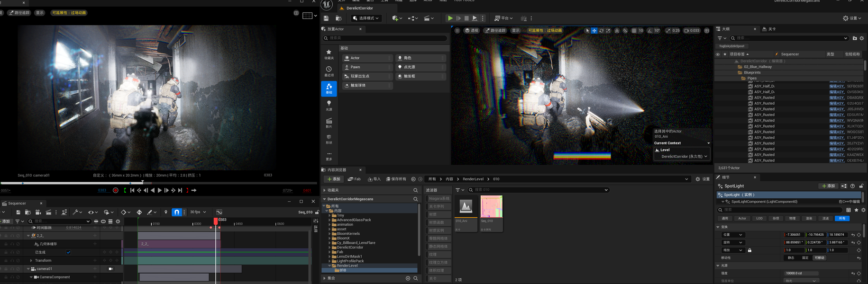
Task: Collapse the Light (光源) section in Details
Action: 718,266
